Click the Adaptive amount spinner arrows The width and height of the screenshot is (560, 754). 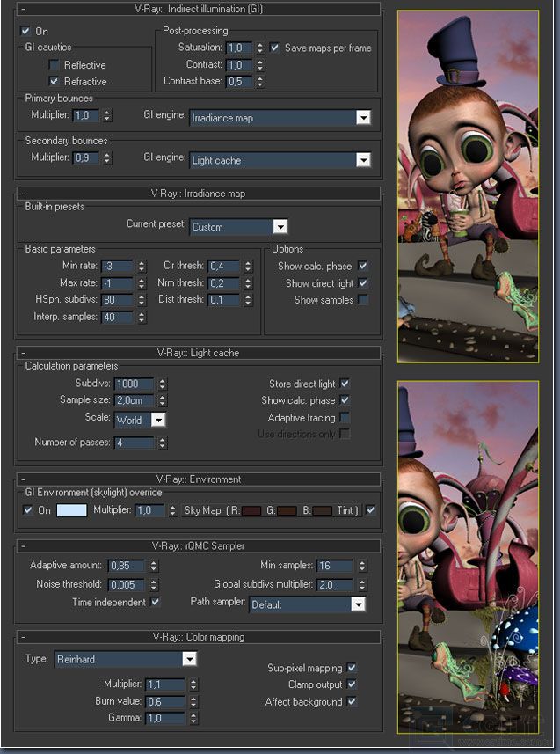pyautogui.click(x=153, y=566)
